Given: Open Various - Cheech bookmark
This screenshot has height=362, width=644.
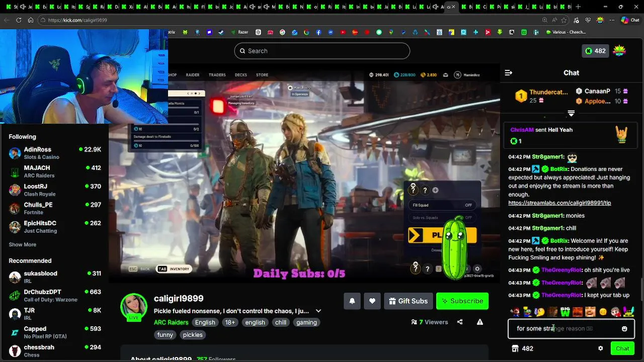Looking at the screenshot, I should point(566,32).
